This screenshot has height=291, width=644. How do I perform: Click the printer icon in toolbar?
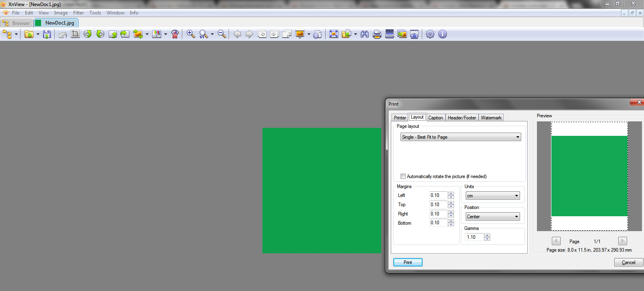coord(377,34)
